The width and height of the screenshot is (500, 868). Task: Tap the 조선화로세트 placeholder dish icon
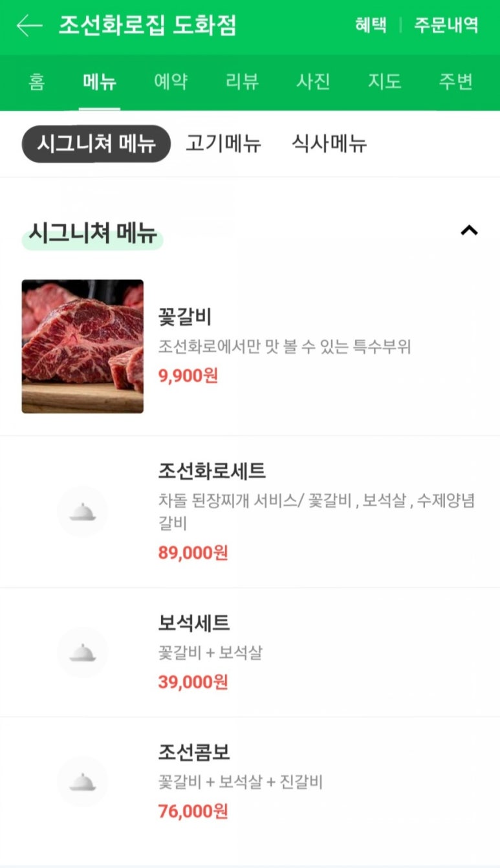coord(82,512)
